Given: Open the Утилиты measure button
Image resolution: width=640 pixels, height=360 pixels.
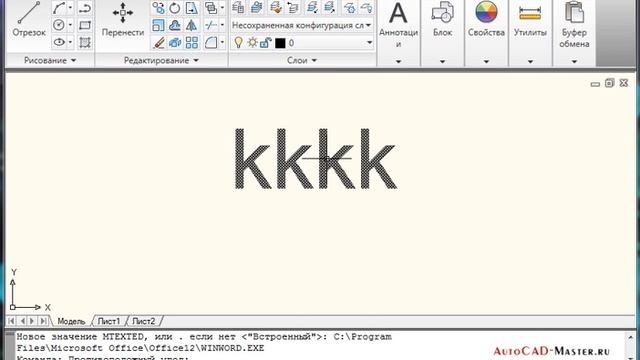Looking at the screenshot, I should click(530, 20).
